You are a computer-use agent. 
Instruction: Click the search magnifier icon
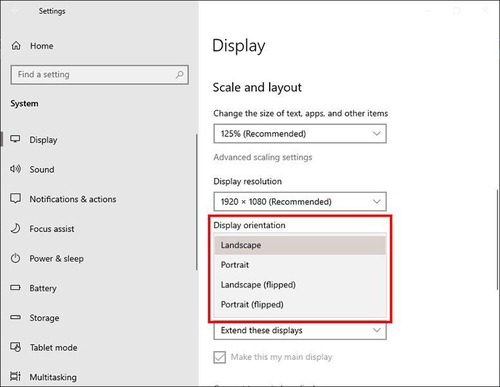point(180,74)
